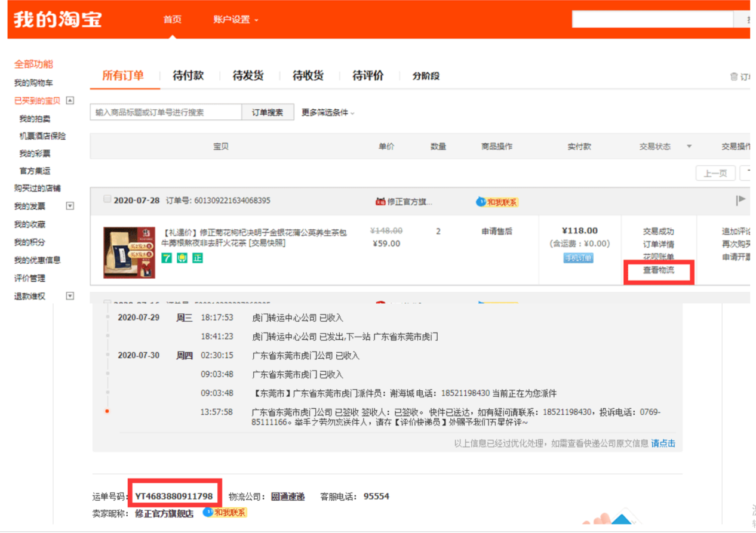Open the 账户设置 dropdown in the header
The width and height of the screenshot is (756, 533).
[x=236, y=20]
